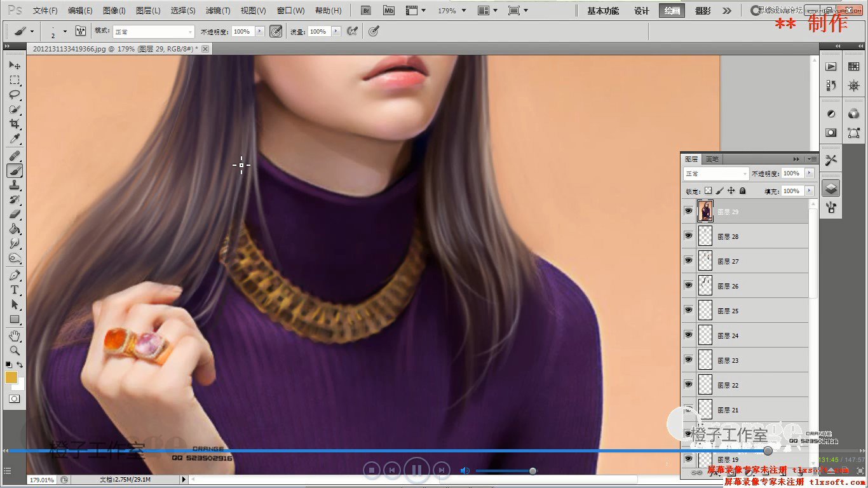Select the Crop tool
The image size is (868, 488).
click(x=14, y=124)
